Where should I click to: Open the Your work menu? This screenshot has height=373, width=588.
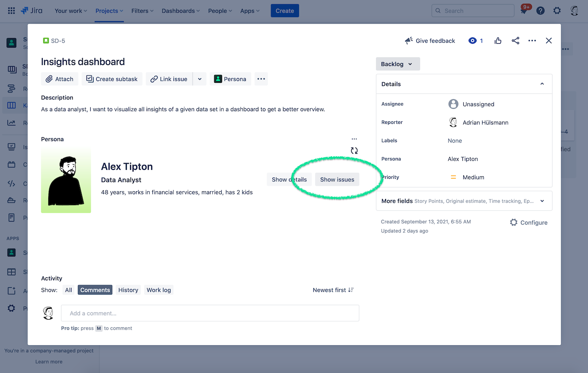71,11
